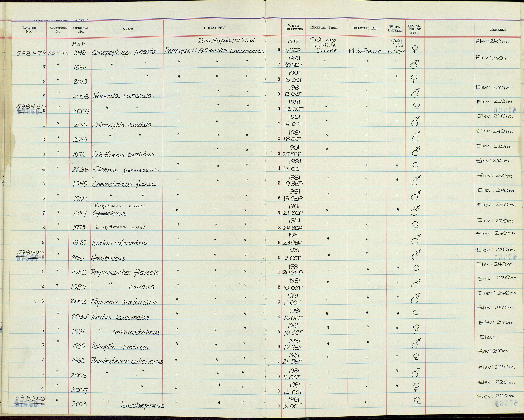
Task: Click the 'Remarks' column header
Action: point(498,29)
